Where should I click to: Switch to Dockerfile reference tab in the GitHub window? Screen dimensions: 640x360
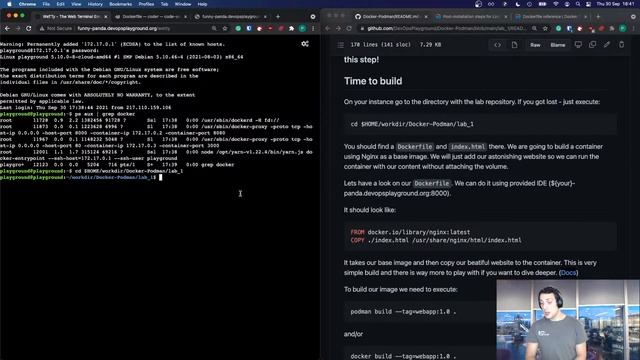pos(550,17)
